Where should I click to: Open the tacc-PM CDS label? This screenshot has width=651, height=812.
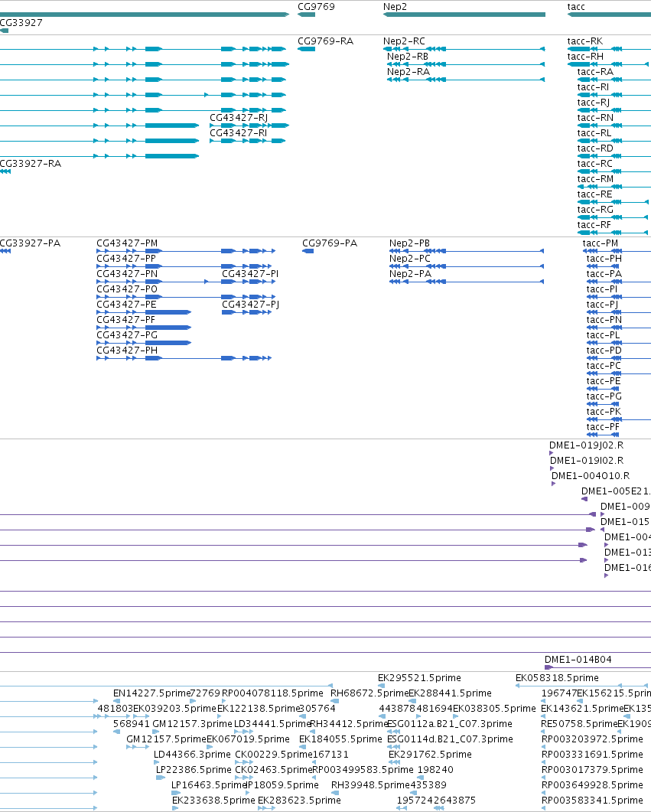pyautogui.click(x=601, y=243)
